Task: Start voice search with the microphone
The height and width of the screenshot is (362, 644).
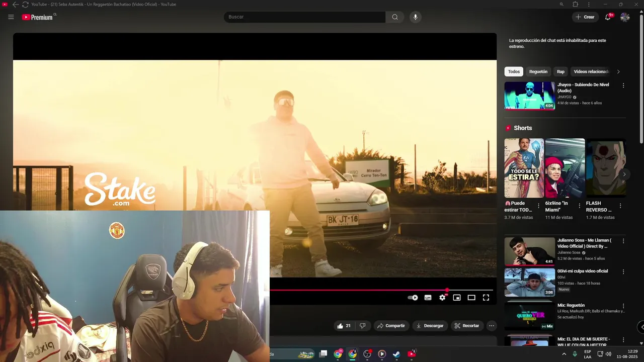Action: [415, 17]
